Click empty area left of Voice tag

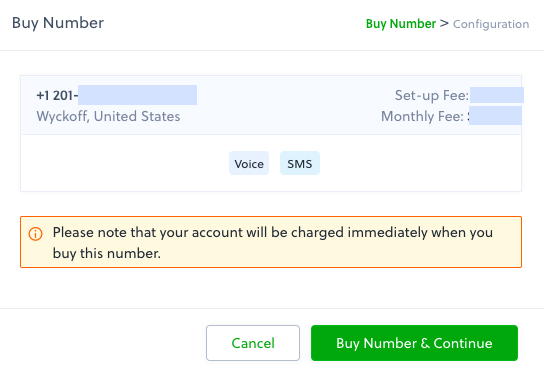(x=125, y=163)
